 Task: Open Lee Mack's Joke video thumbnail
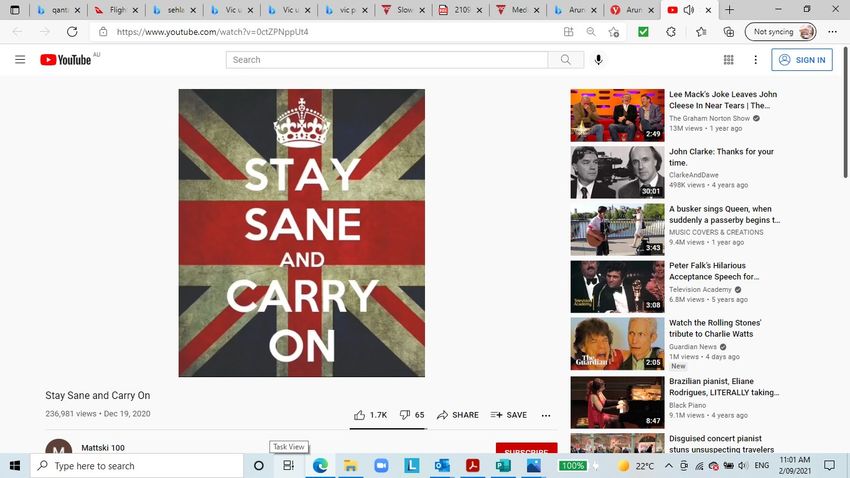tap(617, 115)
